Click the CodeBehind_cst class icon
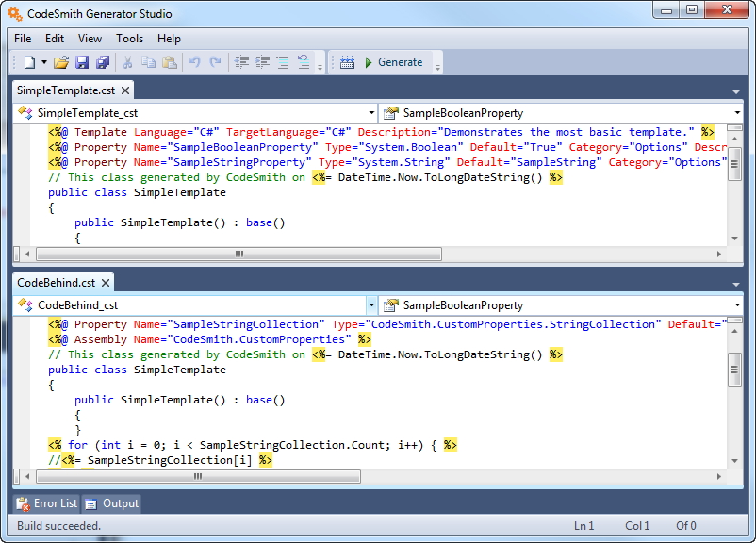The image size is (756, 543). coord(25,305)
